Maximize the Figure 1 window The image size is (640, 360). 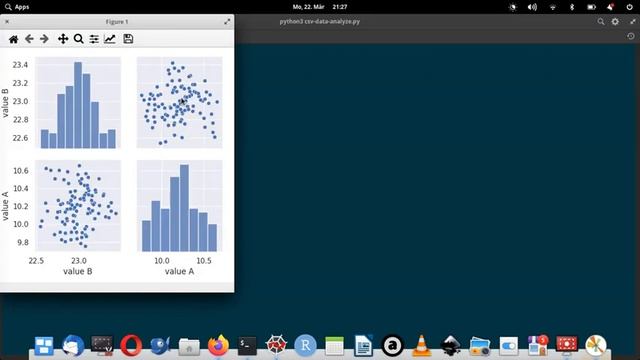click(227, 22)
